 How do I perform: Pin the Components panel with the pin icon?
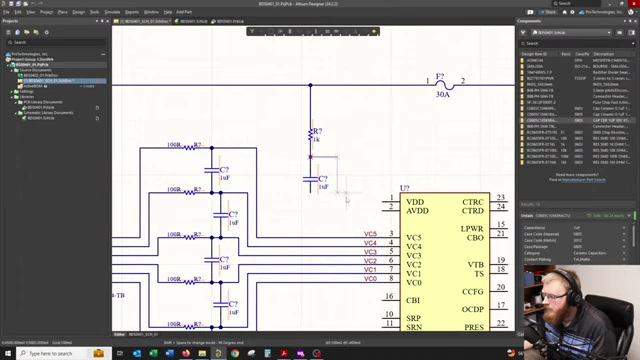630,21
